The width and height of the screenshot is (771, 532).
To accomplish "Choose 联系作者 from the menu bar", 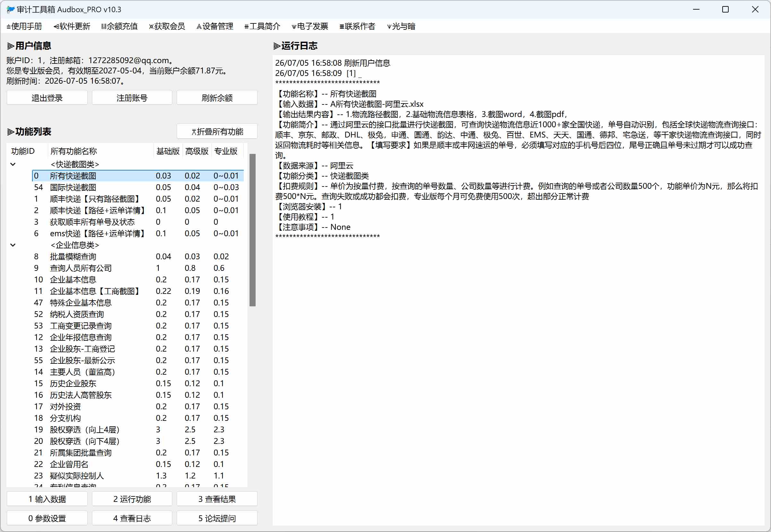I will pyautogui.click(x=358, y=26).
